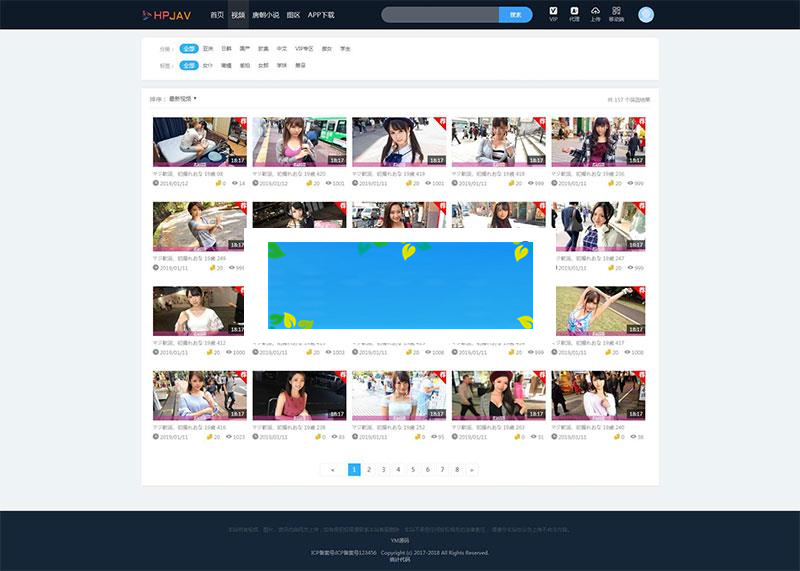800x571 pixels.
Task: Go to next page arrow »
Action: (472, 469)
